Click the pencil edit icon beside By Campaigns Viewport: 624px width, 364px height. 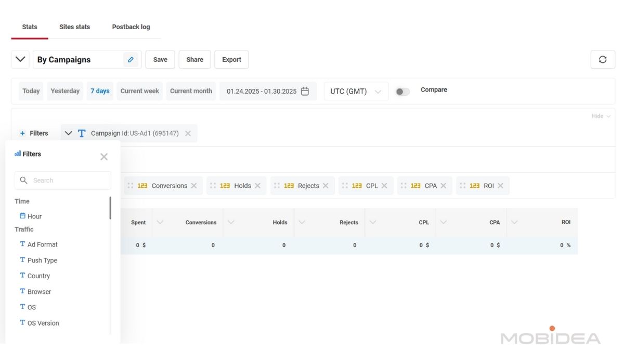131,60
